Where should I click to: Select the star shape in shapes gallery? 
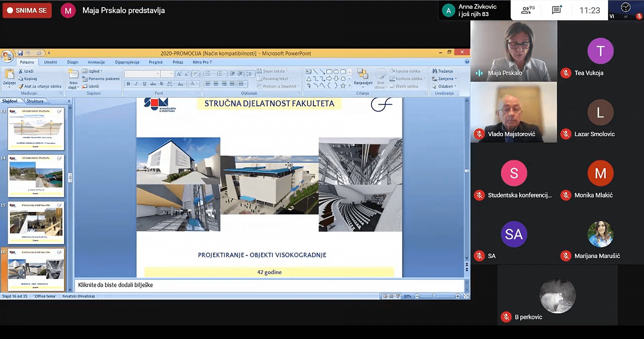tap(343, 86)
